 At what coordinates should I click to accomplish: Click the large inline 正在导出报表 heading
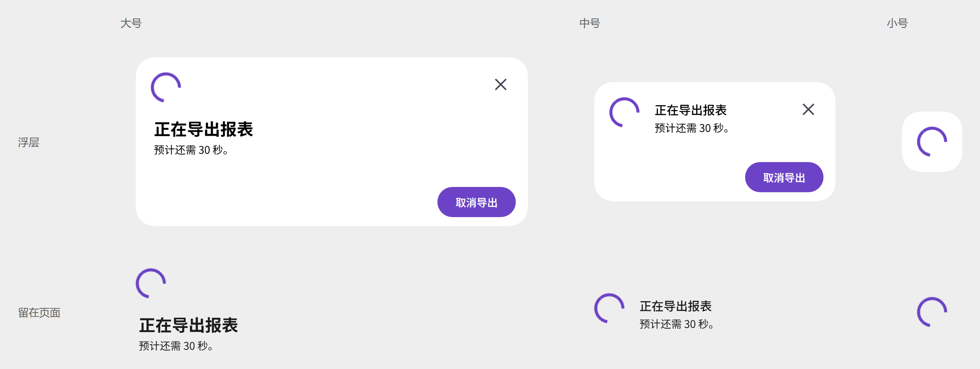click(188, 326)
